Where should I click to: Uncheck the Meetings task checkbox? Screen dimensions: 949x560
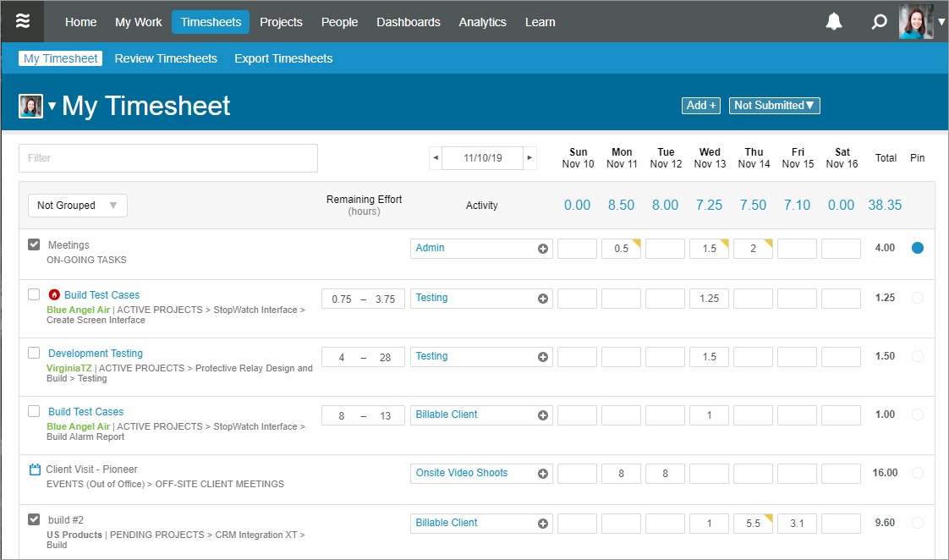point(34,244)
